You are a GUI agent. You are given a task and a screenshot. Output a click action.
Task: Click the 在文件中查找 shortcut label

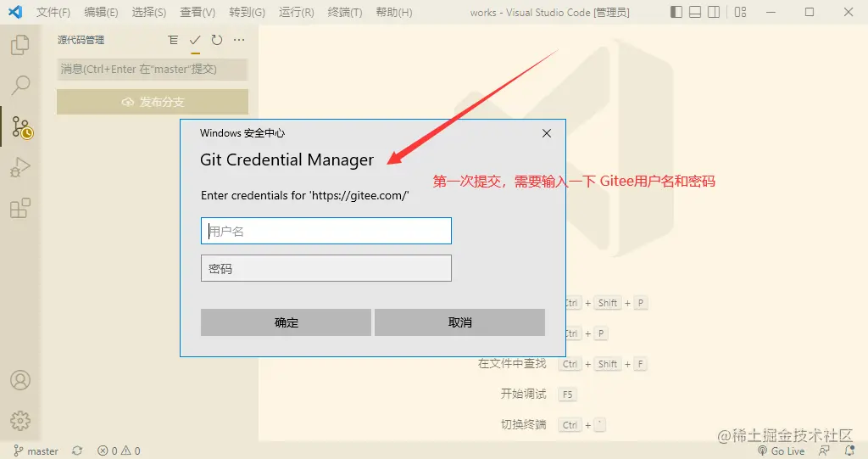click(512, 364)
